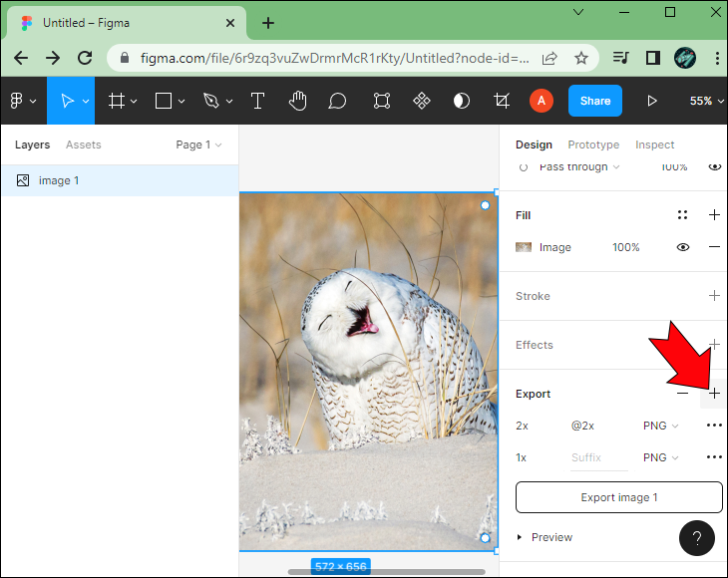Click the Mask contrast icon
The image size is (728, 578).
[461, 101]
